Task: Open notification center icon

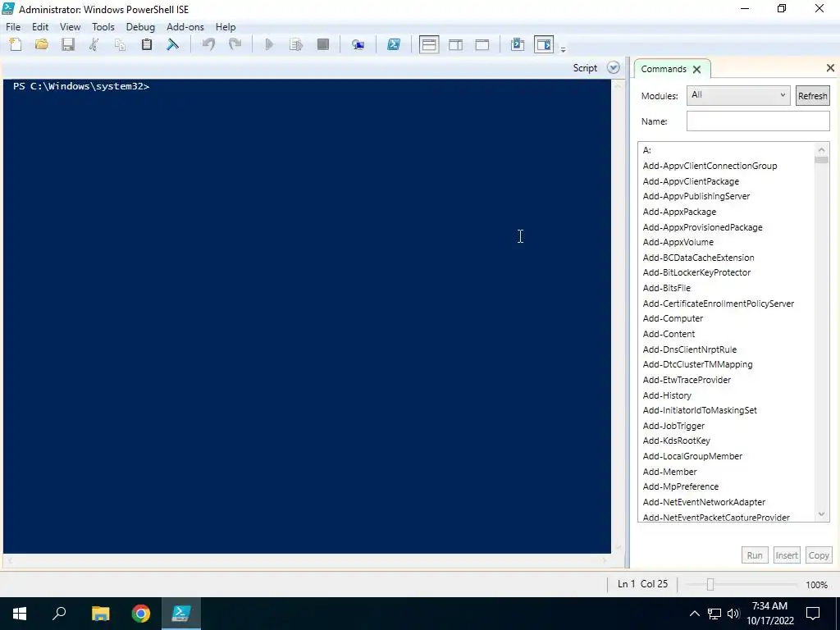Action: pyautogui.click(x=813, y=614)
